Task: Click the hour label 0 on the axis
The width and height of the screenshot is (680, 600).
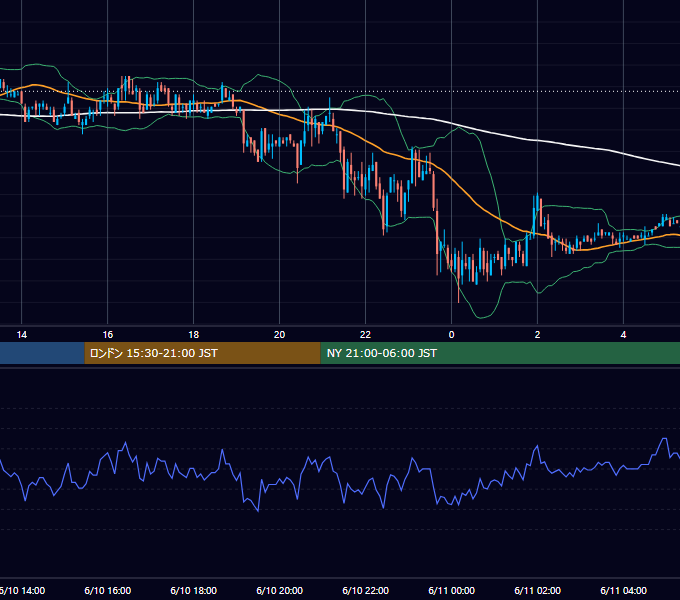Action: 451,335
